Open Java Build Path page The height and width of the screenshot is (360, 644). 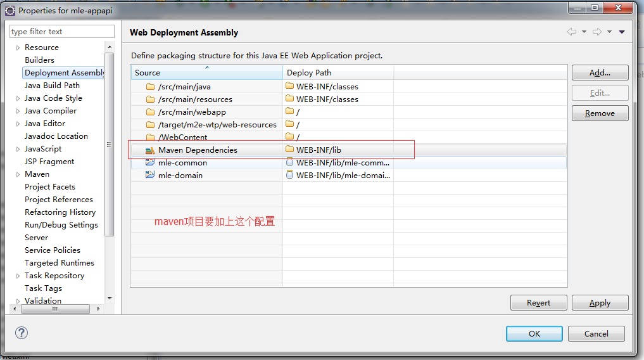click(52, 86)
